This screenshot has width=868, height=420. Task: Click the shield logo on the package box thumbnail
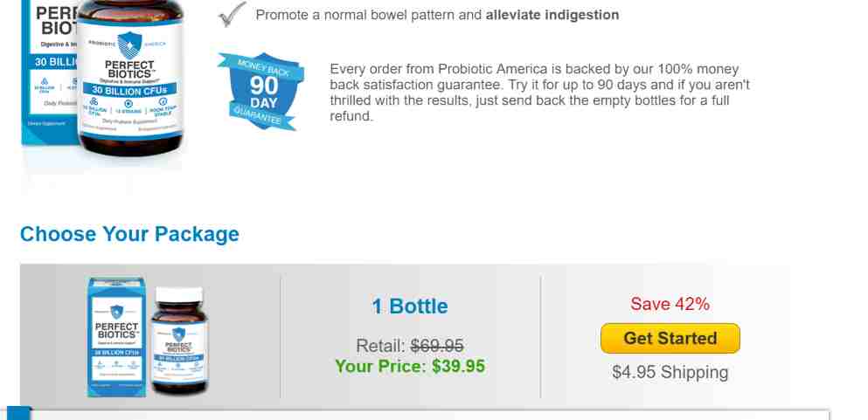pyautogui.click(x=116, y=312)
